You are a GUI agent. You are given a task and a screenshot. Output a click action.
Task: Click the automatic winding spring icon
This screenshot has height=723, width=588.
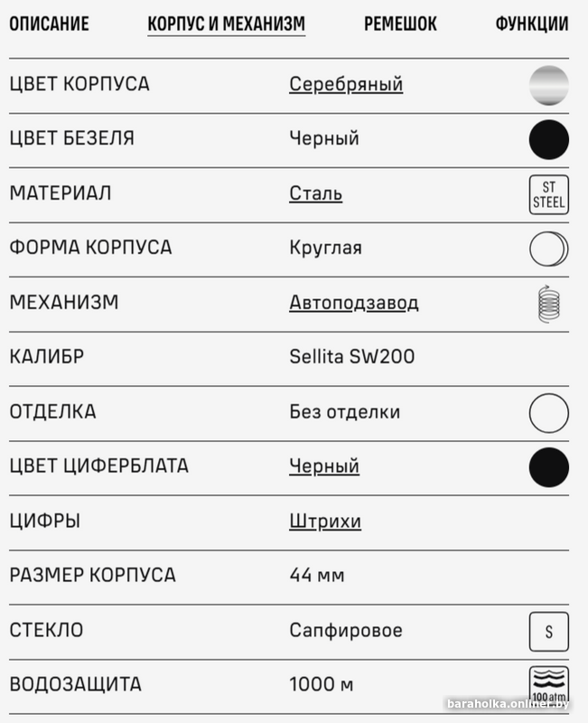(x=549, y=304)
